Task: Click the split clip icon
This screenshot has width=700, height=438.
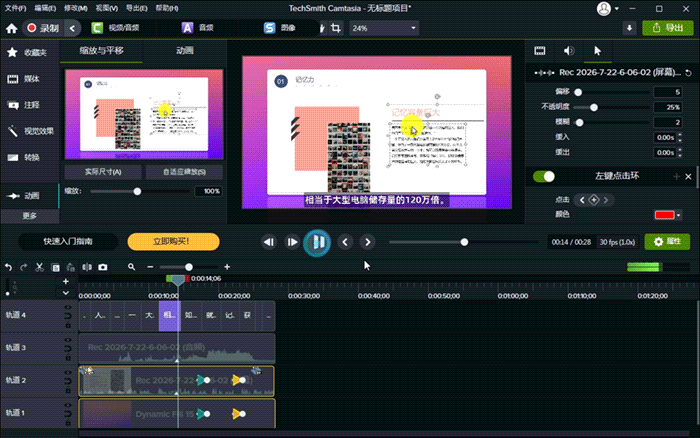Action: [87, 267]
